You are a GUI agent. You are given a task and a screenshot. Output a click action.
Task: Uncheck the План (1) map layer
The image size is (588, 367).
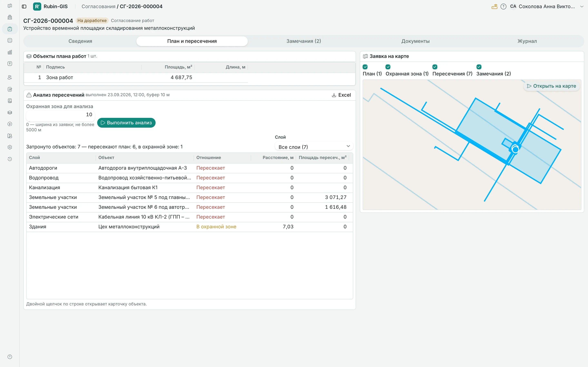(x=365, y=67)
